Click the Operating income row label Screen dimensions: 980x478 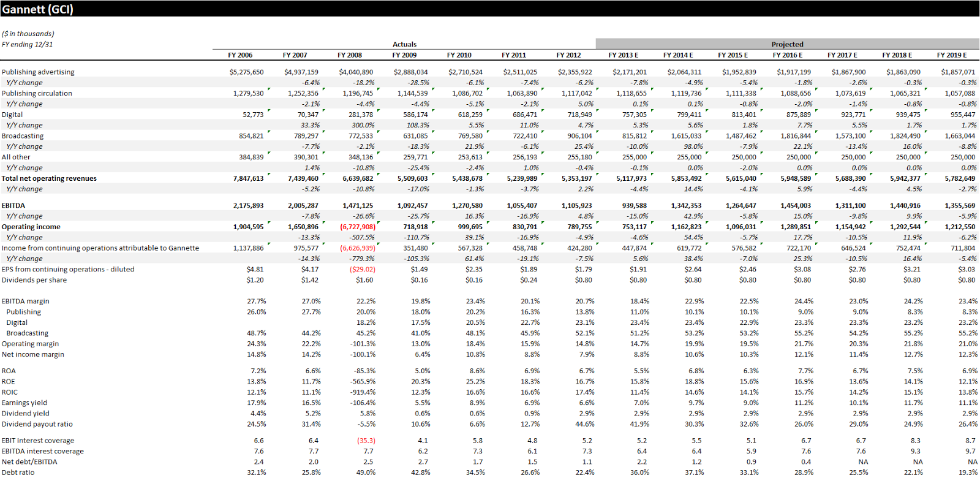[31, 227]
